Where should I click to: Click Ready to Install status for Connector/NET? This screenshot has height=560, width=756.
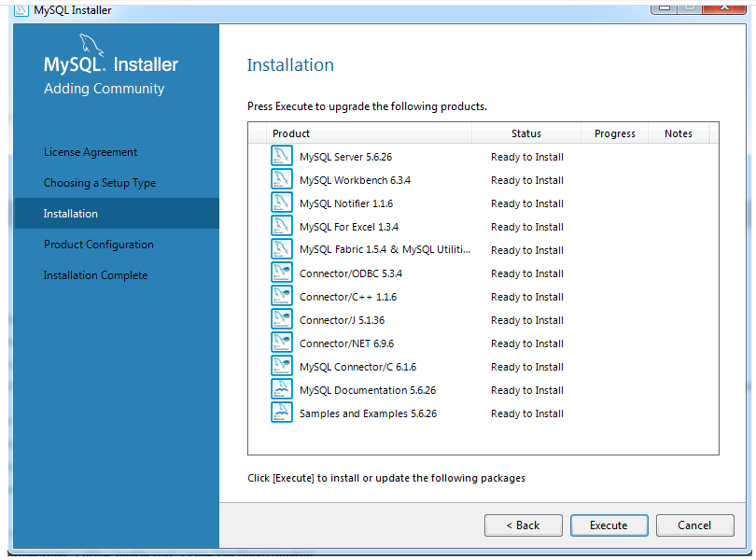[527, 343]
